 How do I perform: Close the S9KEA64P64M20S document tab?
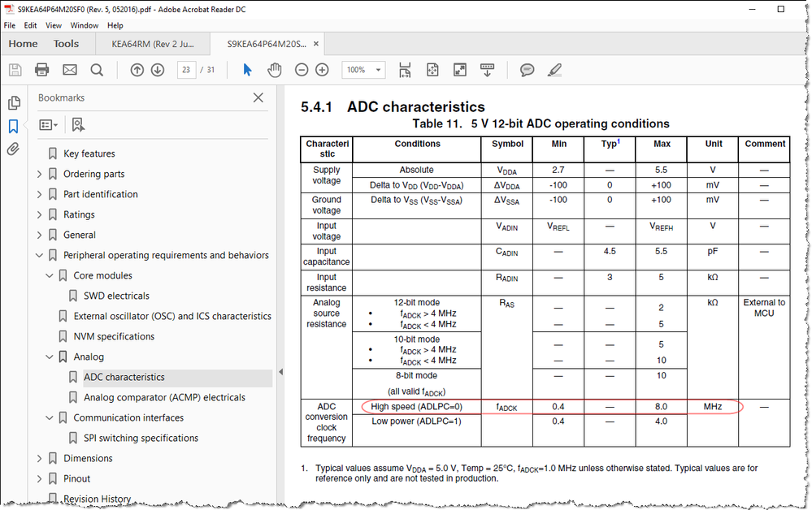click(316, 44)
